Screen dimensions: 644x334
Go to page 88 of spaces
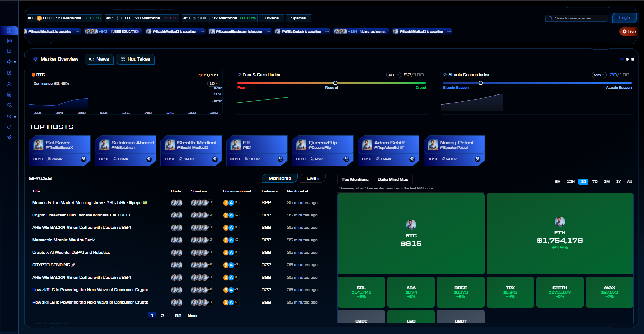pyautogui.click(x=178, y=316)
